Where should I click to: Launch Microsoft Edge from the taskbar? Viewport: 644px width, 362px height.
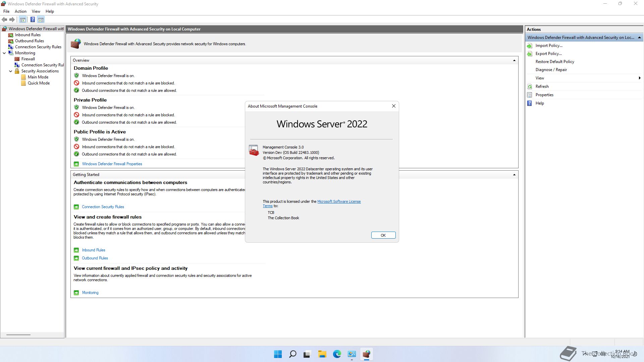(337, 354)
